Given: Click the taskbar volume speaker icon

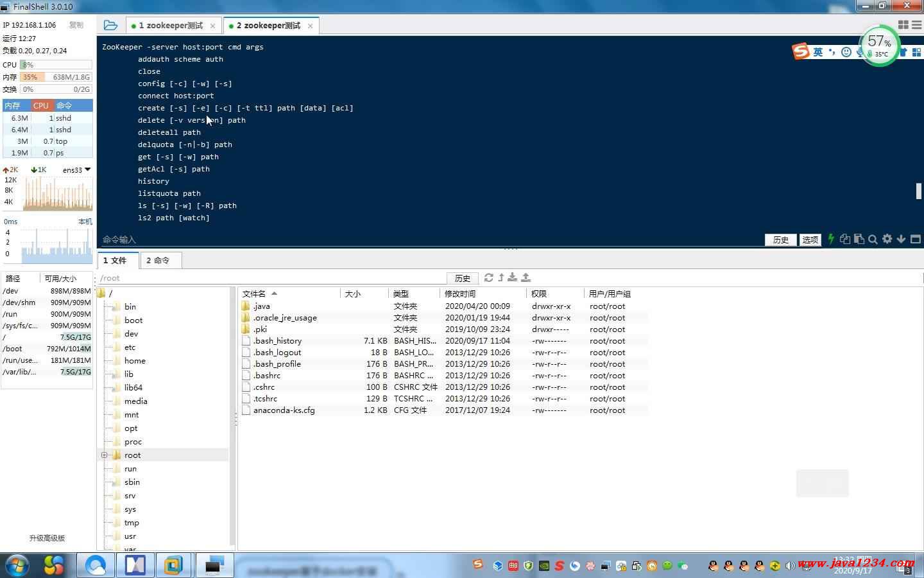Looking at the screenshot, I should click(790, 566).
